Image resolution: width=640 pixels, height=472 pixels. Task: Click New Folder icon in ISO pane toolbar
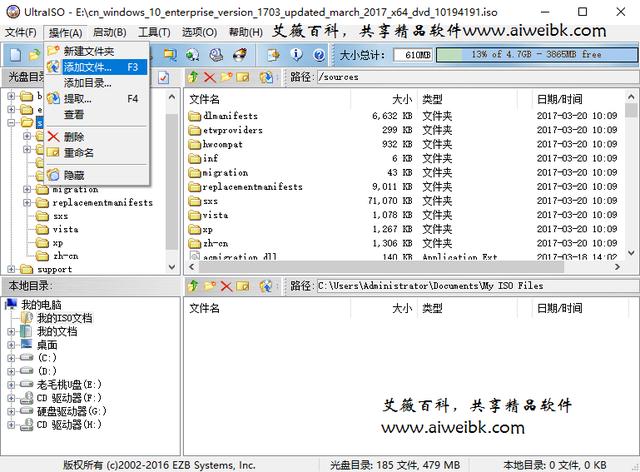[x=227, y=77]
